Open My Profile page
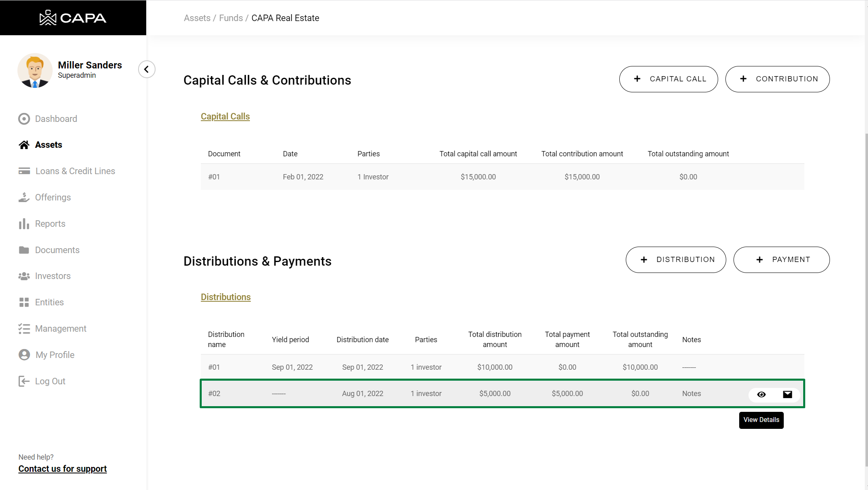The image size is (868, 490). click(55, 355)
